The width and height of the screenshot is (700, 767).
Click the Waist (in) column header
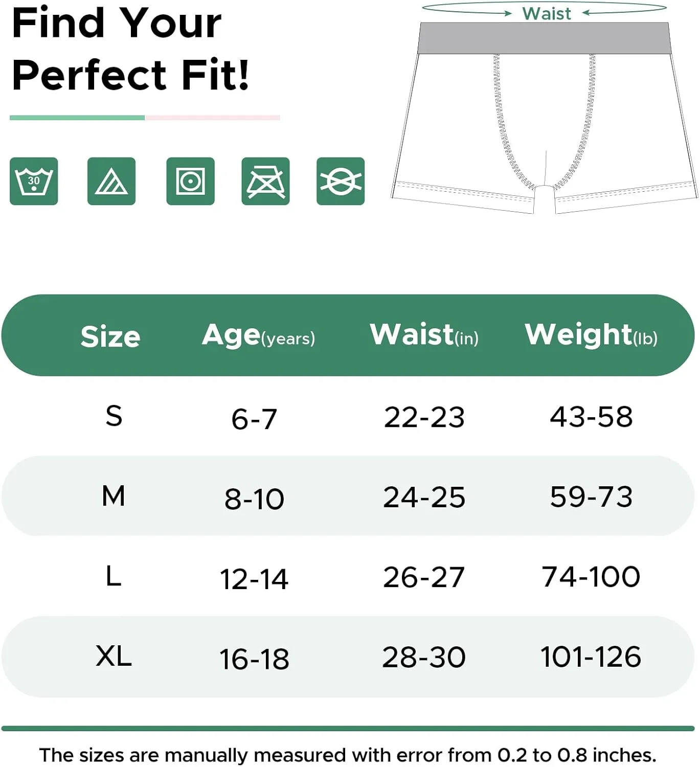[424, 335]
